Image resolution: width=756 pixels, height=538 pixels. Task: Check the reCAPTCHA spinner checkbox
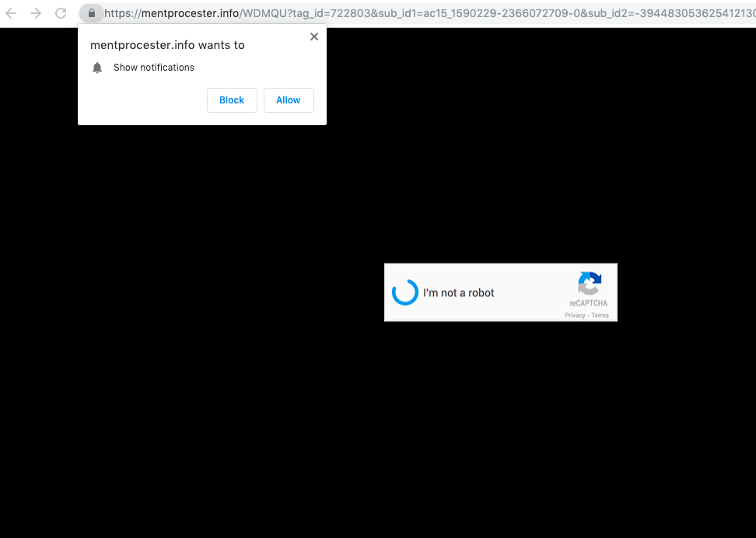405,292
